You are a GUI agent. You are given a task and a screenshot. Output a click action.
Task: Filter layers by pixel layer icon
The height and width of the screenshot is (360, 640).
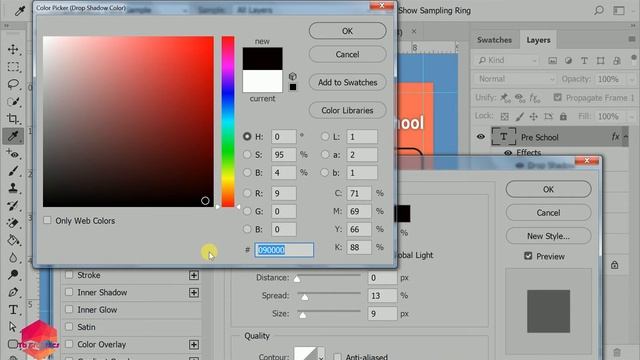pos(552,60)
